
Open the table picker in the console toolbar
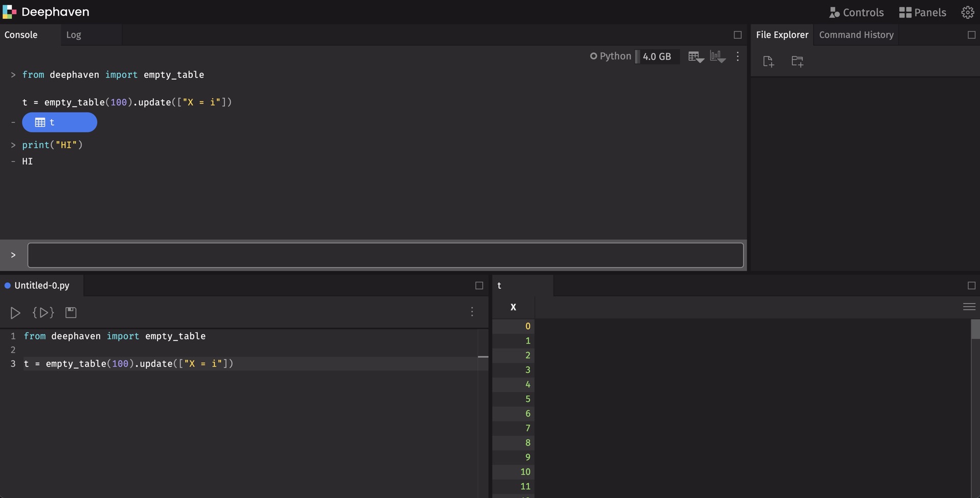[x=696, y=57]
